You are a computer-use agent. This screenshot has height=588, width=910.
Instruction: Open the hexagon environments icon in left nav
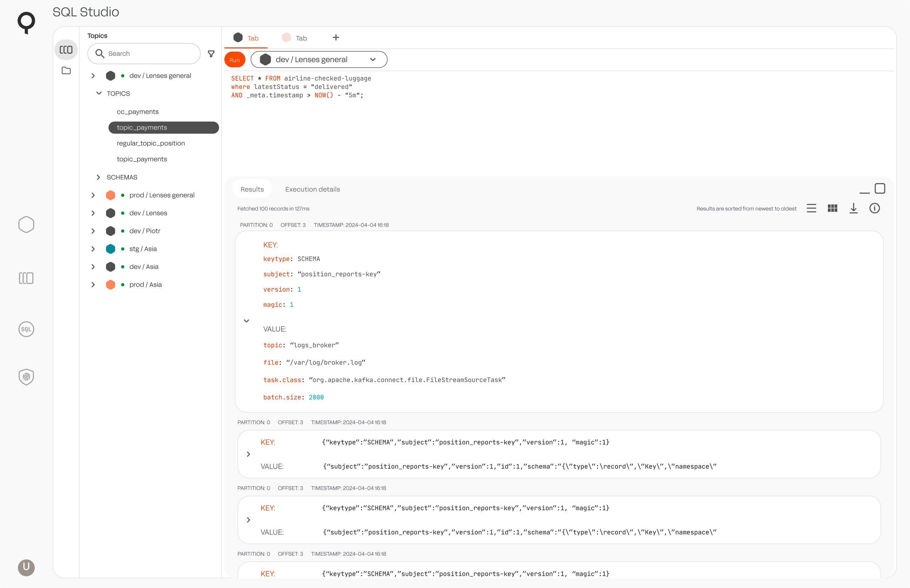point(26,225)
